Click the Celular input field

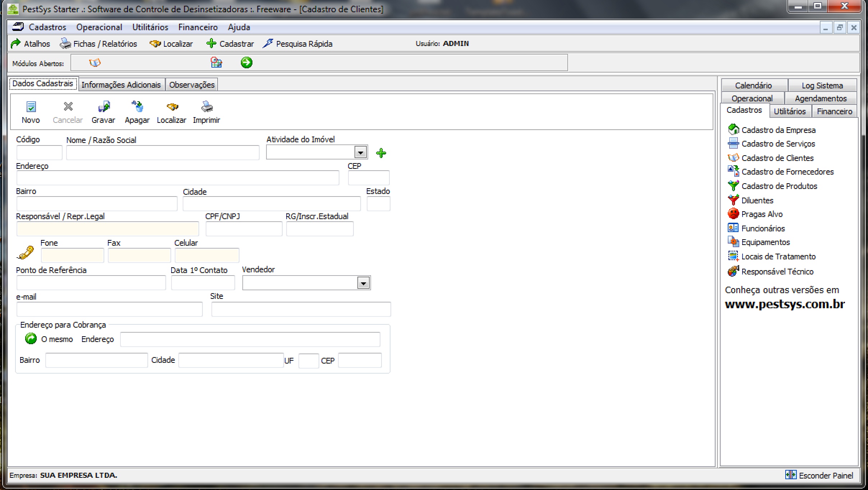pos(207,255)
